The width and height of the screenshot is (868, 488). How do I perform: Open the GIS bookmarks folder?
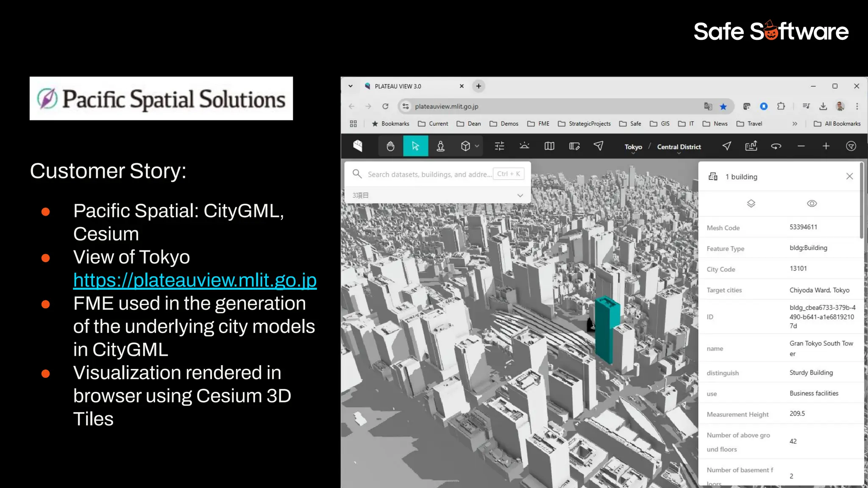click(660, 124)
